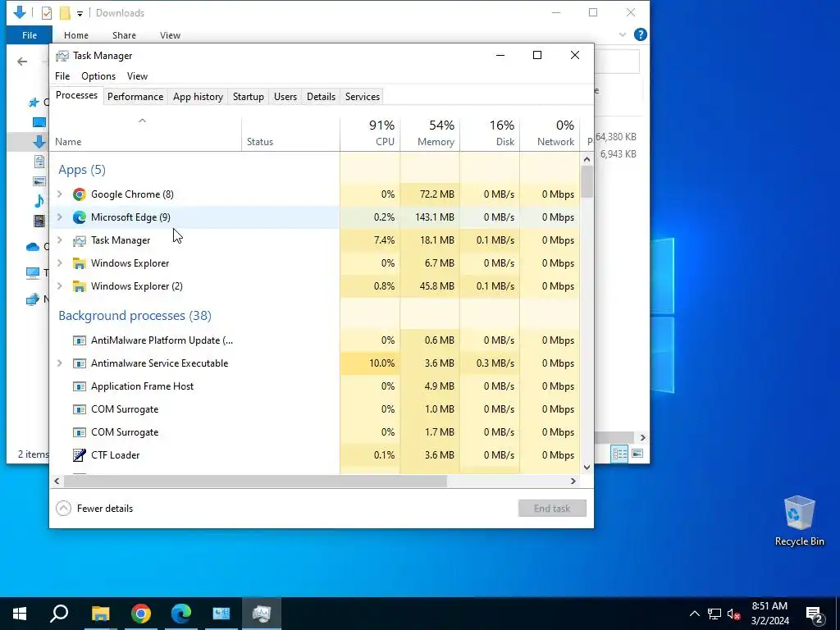This screenshot has height=630, width=840.
Task: Click the Task Manager title bar icon
Action: pos(62,56)
